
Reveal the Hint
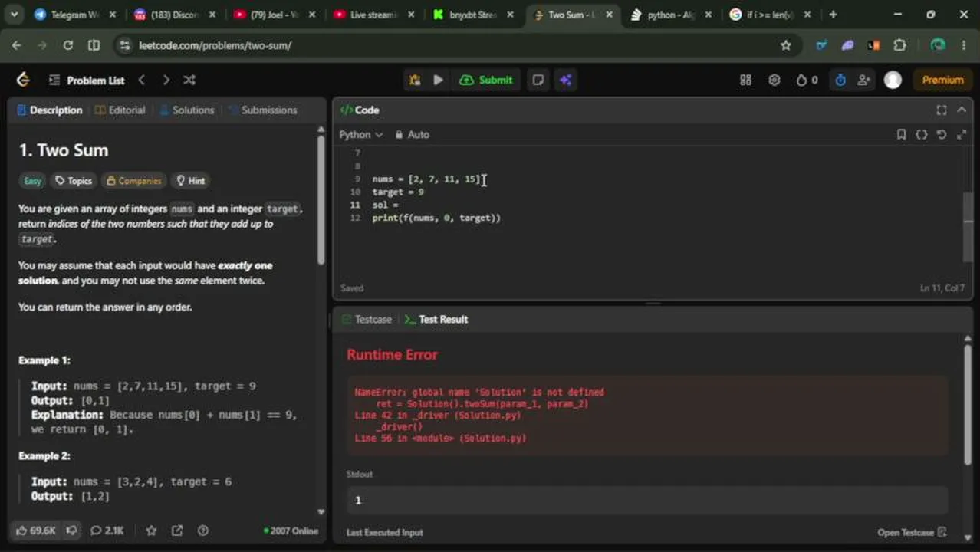pos(191,181)
